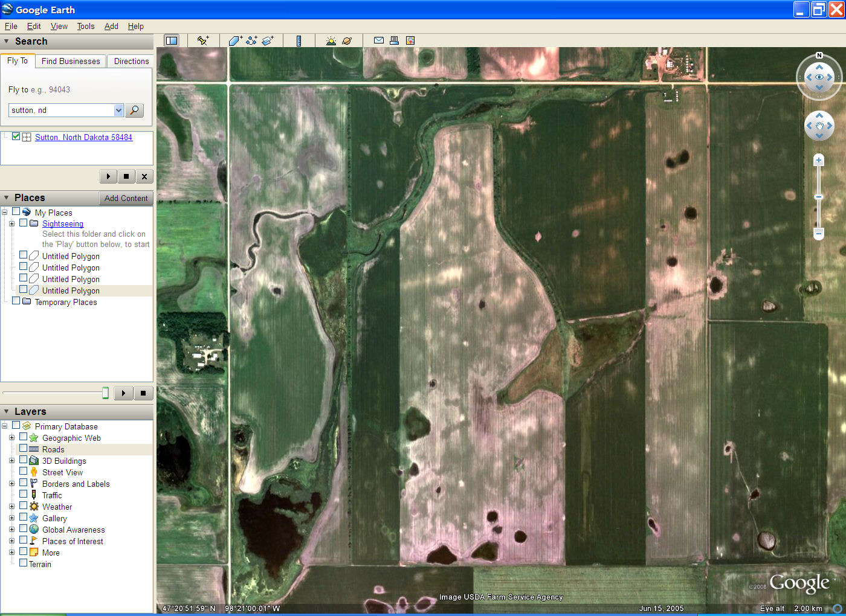The width and height of the screenshot is (846, 616).
Task: Select the Add Placemark pushpin tool
Action: (203, 40)
